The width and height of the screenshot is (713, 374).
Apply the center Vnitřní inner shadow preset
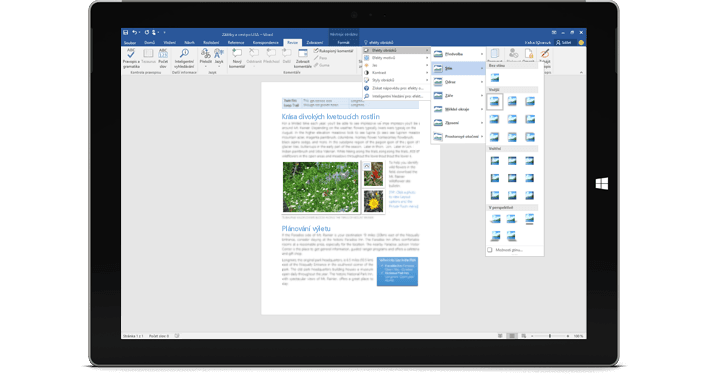tap(512, 178)
